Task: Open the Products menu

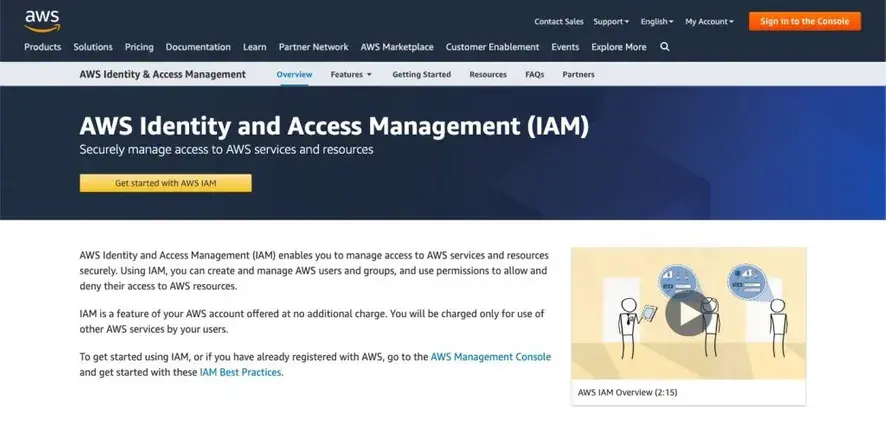Action: point(42,47)
